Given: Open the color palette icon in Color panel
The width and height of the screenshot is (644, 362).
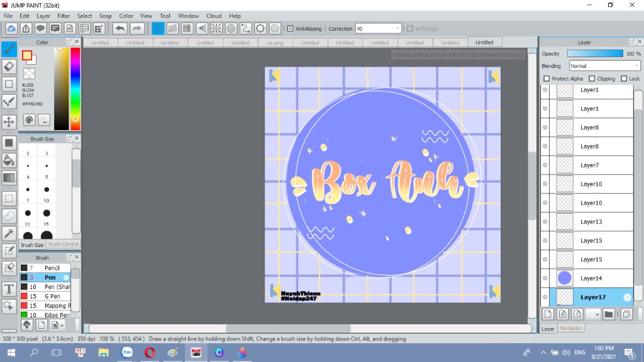Looking at the screenshot, I should [x=29, y=120].
